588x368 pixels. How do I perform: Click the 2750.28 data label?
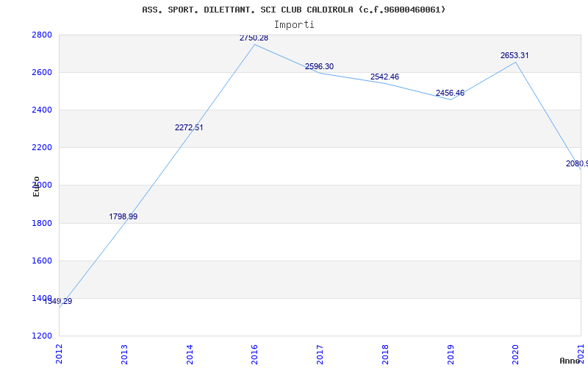tap(254, 38)
